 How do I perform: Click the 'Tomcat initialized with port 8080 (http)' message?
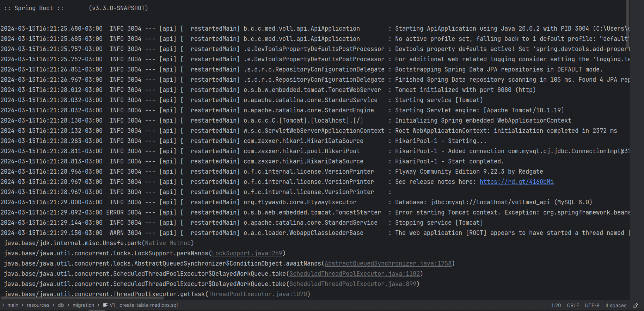pos(465,90)
